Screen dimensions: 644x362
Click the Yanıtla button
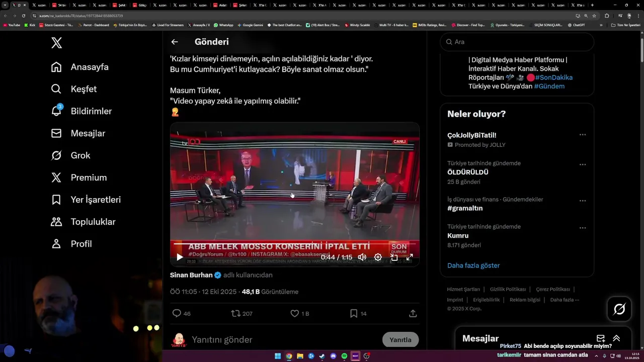(x=400, y=340)
